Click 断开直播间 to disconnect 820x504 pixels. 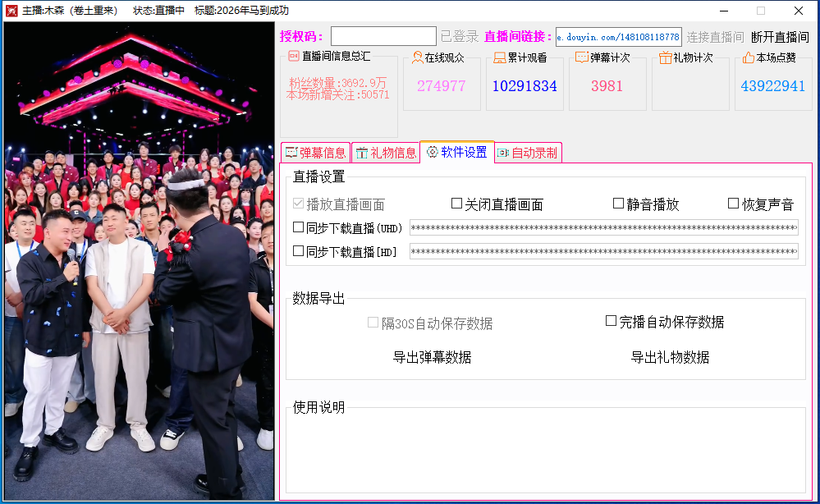point(780,37)
